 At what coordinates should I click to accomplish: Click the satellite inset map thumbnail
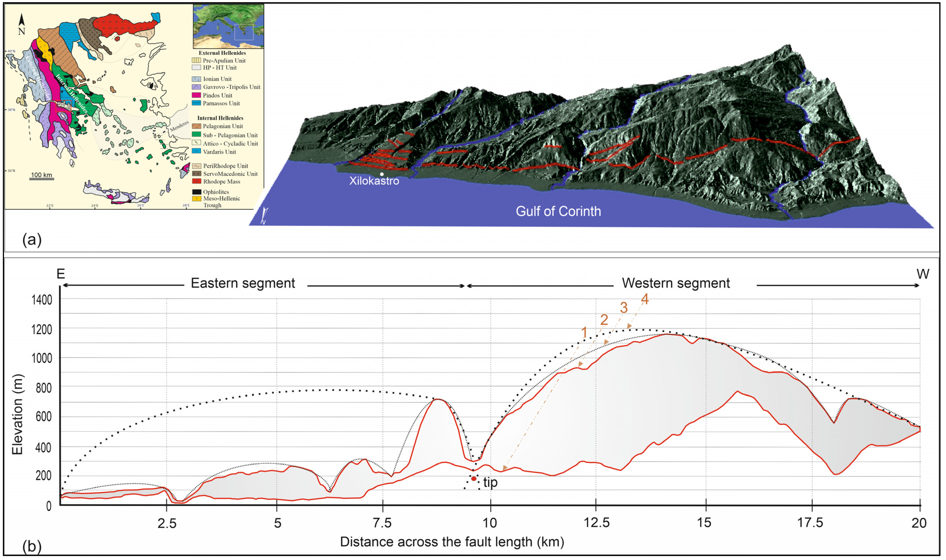tap(228, 26)
